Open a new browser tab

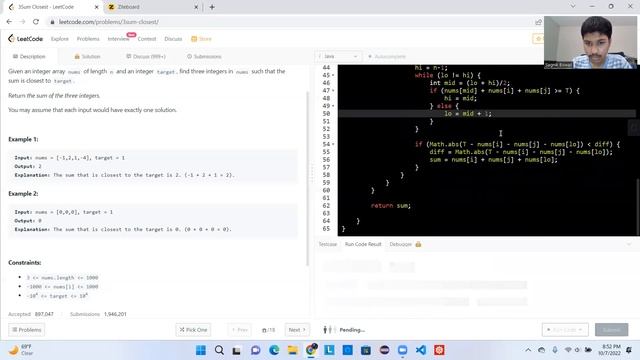(x=212, y=7)
